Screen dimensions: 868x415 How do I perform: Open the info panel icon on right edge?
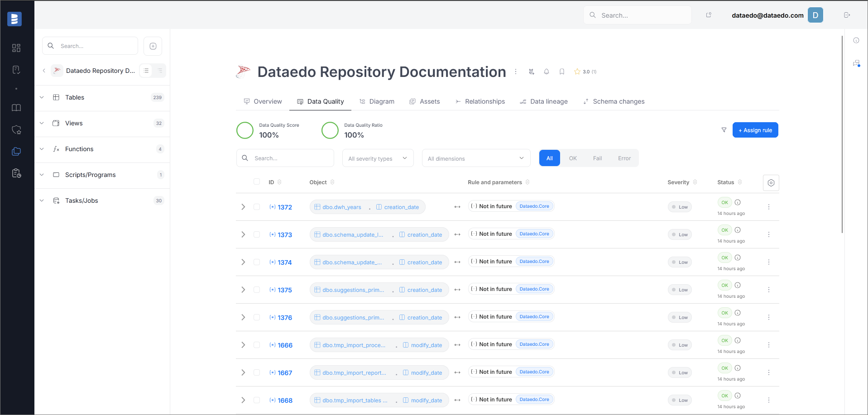coord(856,40)
